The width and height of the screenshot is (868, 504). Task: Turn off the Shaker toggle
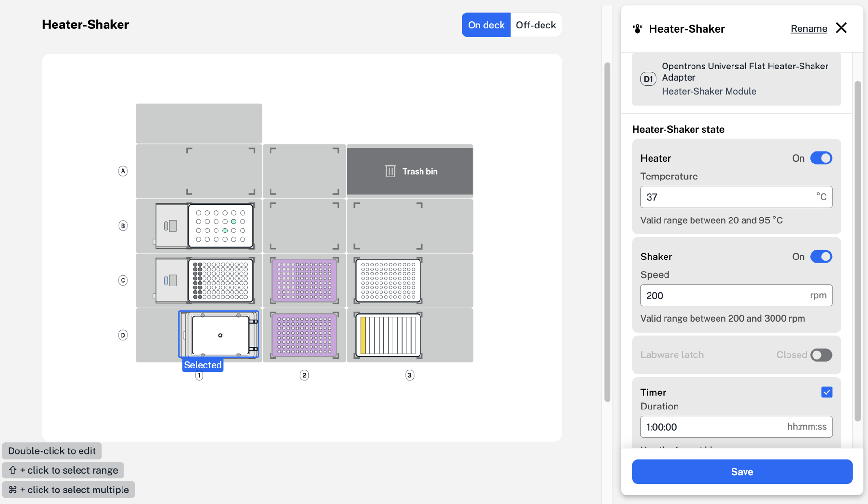[x=821, y=257]
